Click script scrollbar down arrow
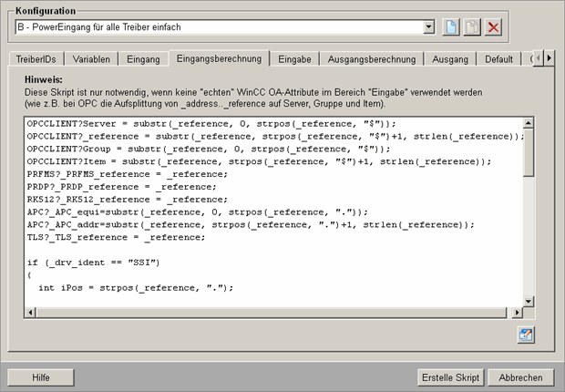565x392 pixels. click(529, 299)
